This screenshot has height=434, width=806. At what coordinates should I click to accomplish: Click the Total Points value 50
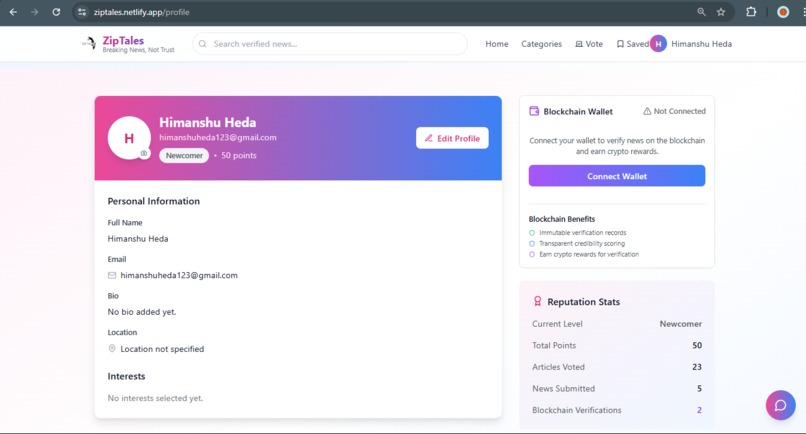tap(697, 346)
